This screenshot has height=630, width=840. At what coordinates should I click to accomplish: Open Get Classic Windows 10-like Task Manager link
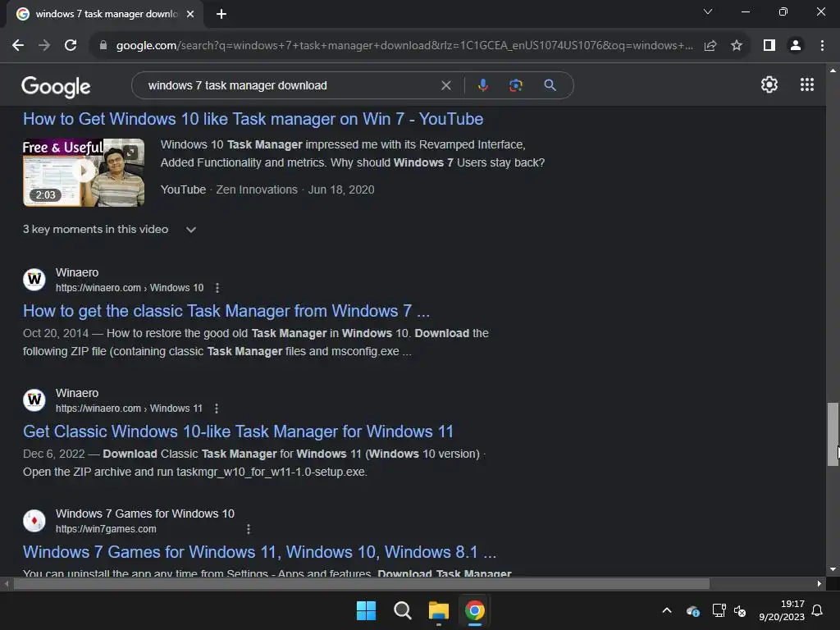(x=238, y=431)
